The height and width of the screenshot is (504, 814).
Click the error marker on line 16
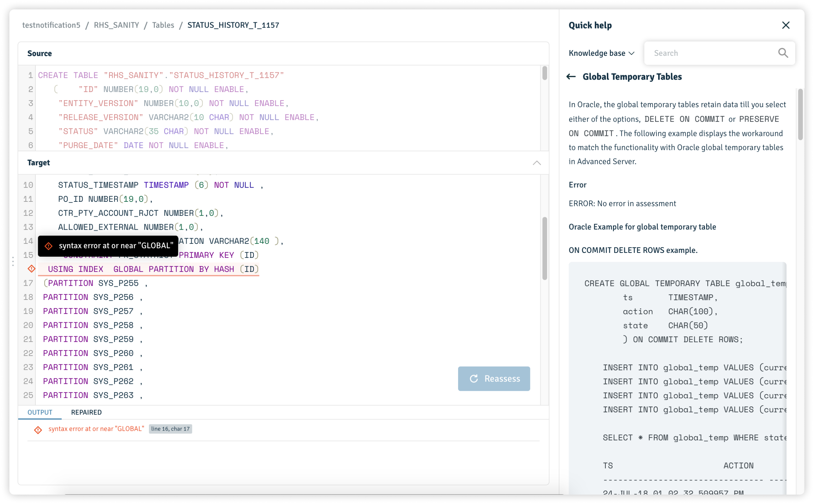click(32, 269)
